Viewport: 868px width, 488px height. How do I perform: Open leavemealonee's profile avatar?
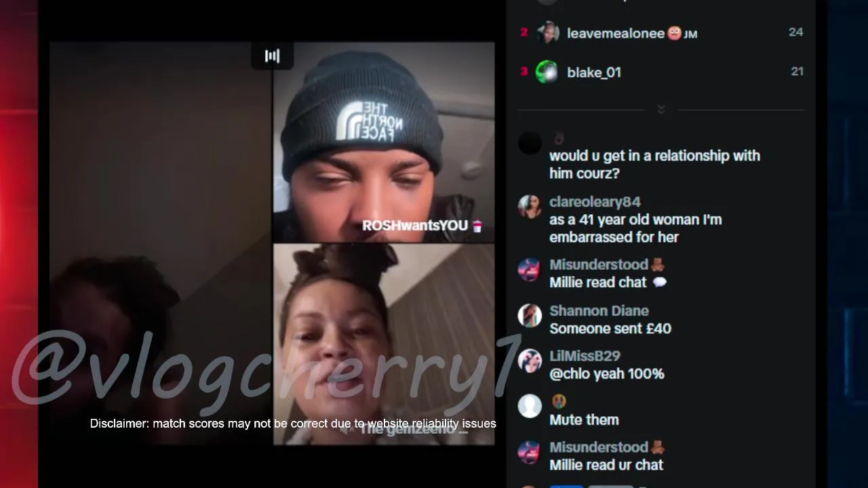547,33
